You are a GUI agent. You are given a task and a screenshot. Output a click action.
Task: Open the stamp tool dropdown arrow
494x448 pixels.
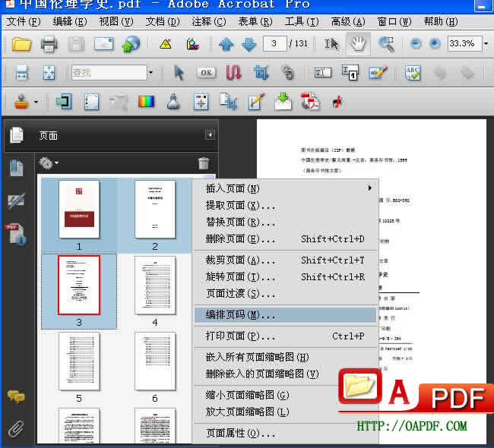point(36,102)
